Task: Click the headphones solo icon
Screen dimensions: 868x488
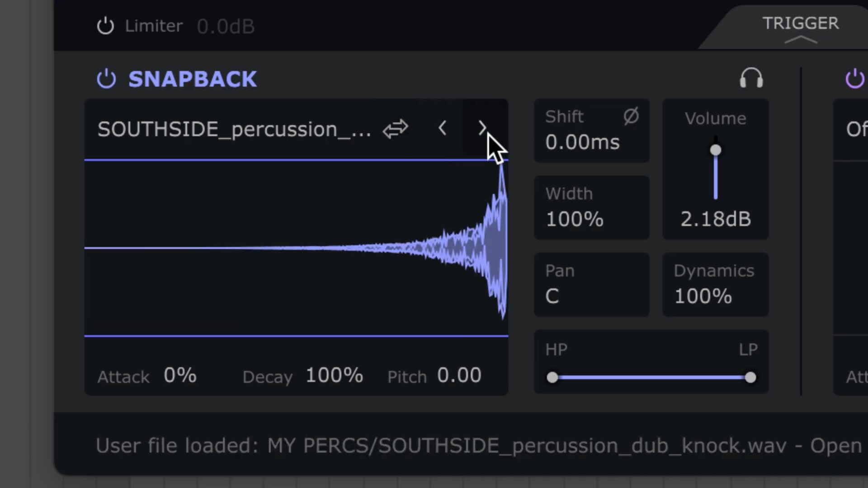Action: tap(751, 78)
